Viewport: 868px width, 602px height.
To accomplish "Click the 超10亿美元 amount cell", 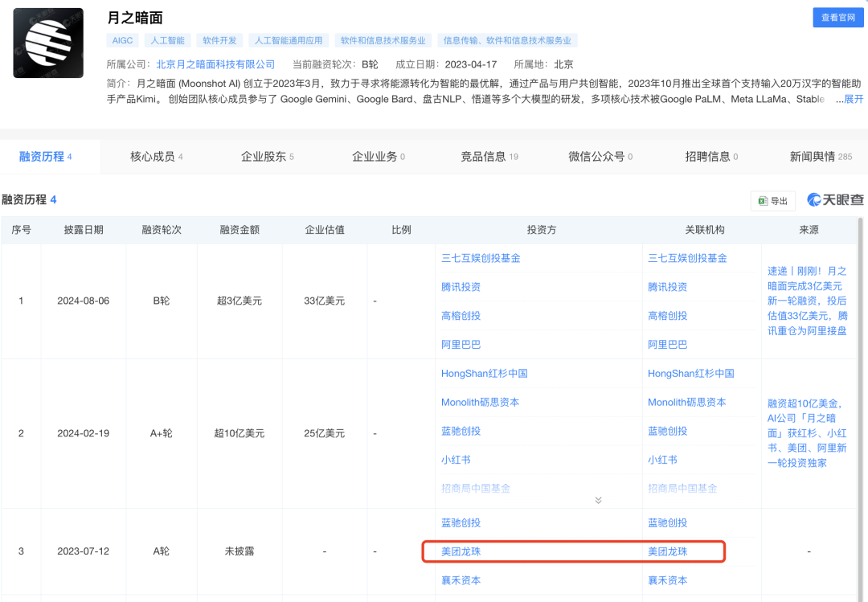I will click(x=240, y=433).
